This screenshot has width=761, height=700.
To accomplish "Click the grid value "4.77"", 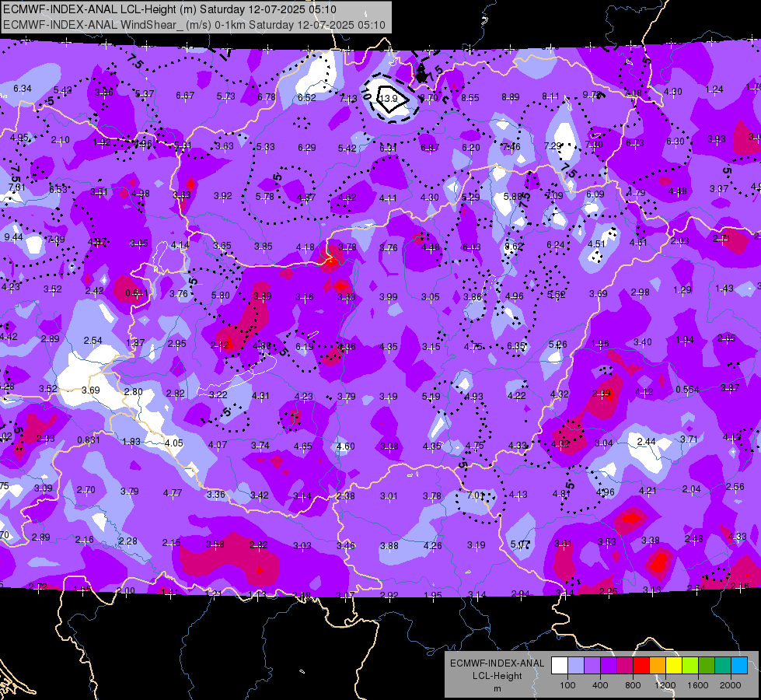I will 173,493.
